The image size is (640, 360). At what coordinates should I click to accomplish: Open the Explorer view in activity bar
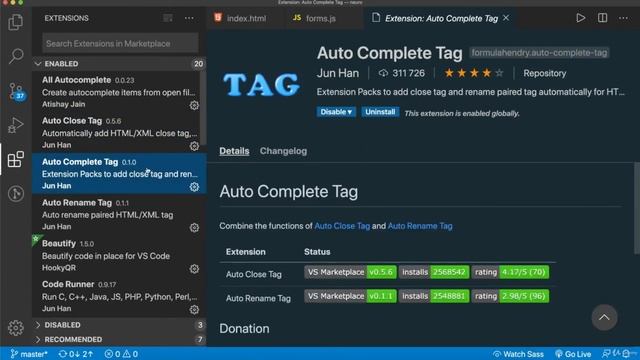tap(16, 22)
